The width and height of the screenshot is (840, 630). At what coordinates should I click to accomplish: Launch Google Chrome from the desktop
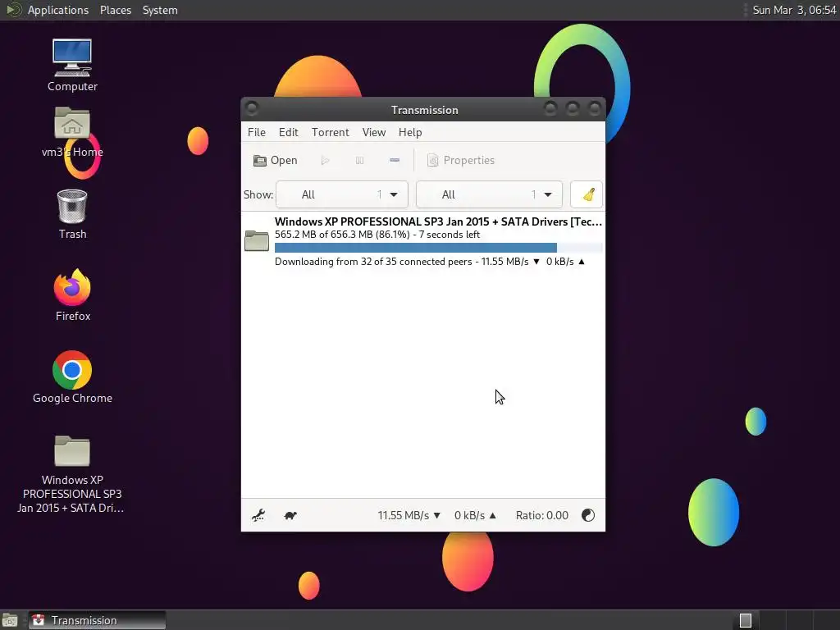[x=72, y=377]
